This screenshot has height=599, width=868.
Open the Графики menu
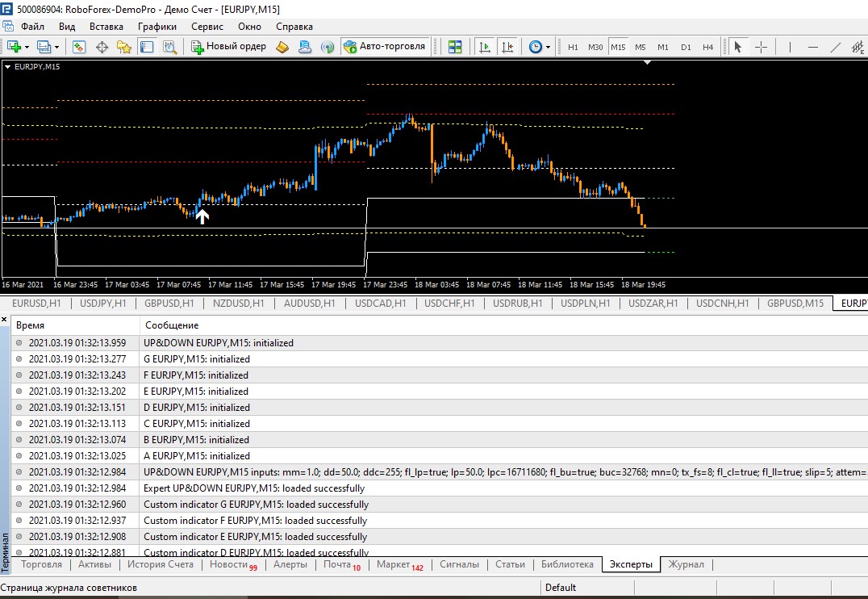coord(157,26)
